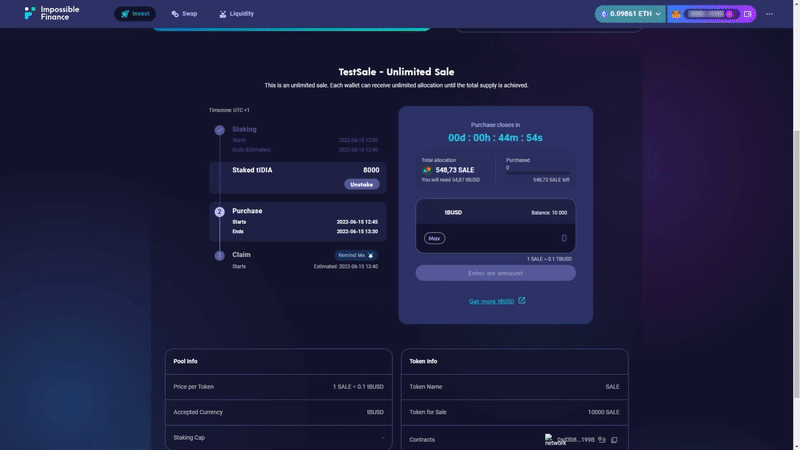
Task: Click the MetaMask fox wallet icon
Action: tap(676, 14)
